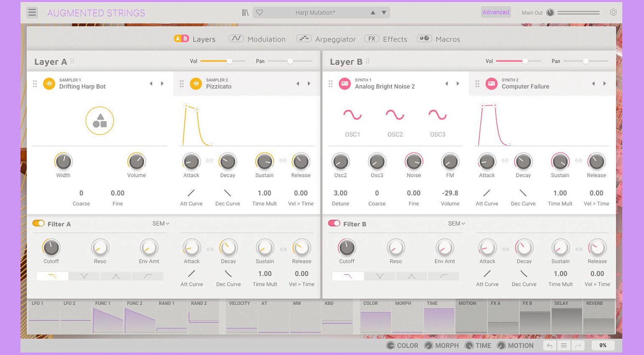
Task: Go to previous preset with up arrow
Action: (x=373, y=12)
